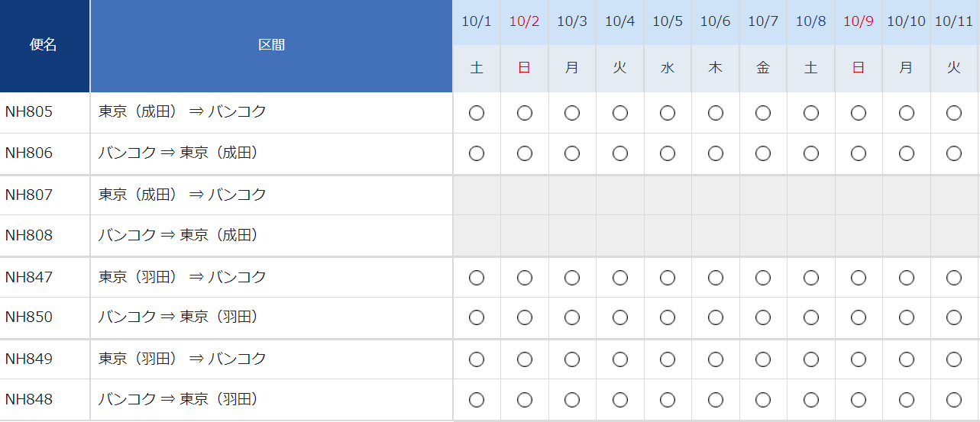Click the NH847 circle on 10/7
This screenshot has height=422, width=980.
click(763, 278)
